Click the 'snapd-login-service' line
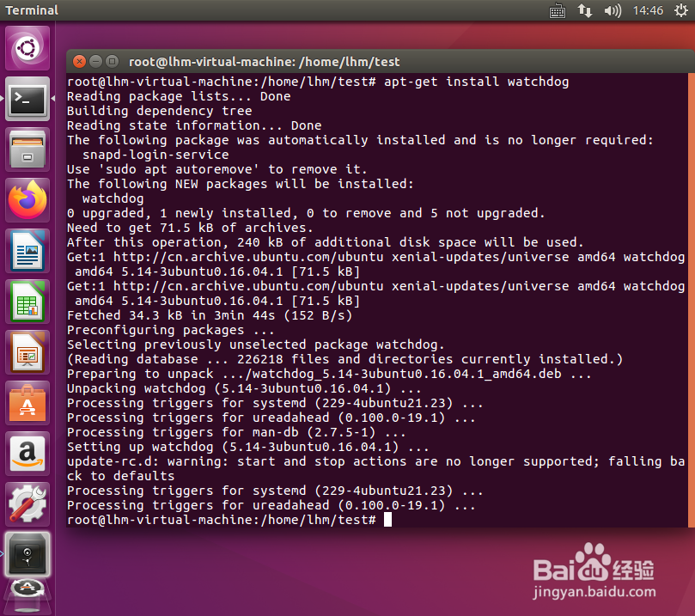695x616 pixels. click(x=155, y=155)
